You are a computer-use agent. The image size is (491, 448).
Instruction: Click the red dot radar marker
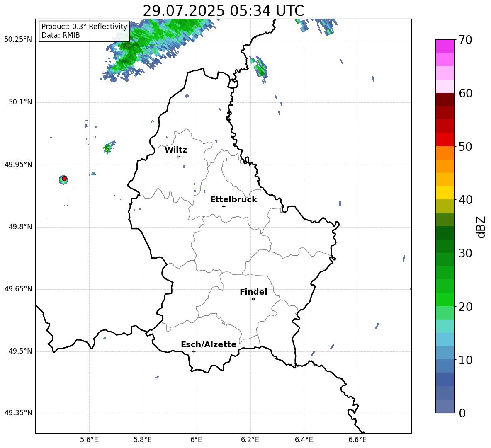(x=64, y=178)
